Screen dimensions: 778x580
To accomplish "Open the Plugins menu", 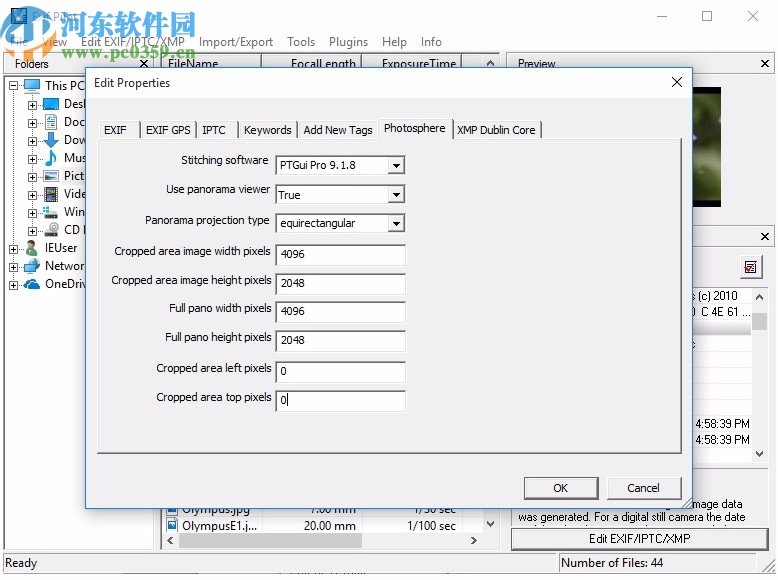I will click(348, 42).
